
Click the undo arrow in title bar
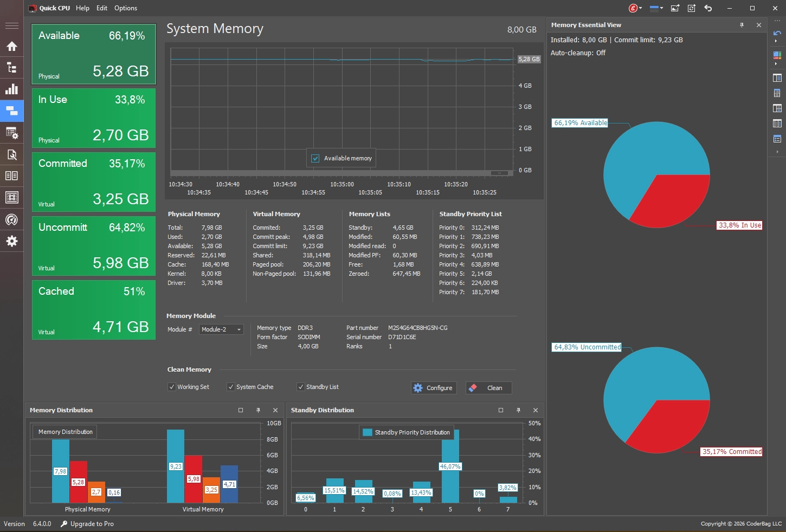[x=708, y=8]
